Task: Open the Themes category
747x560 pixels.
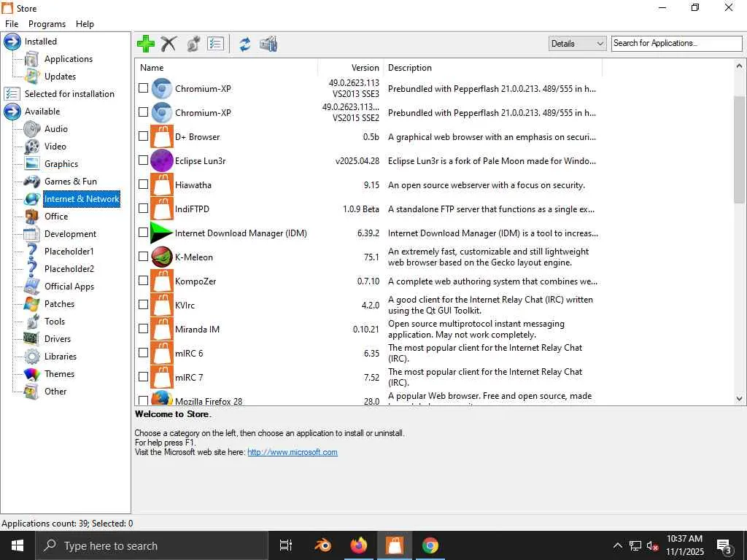Action: 59,374
